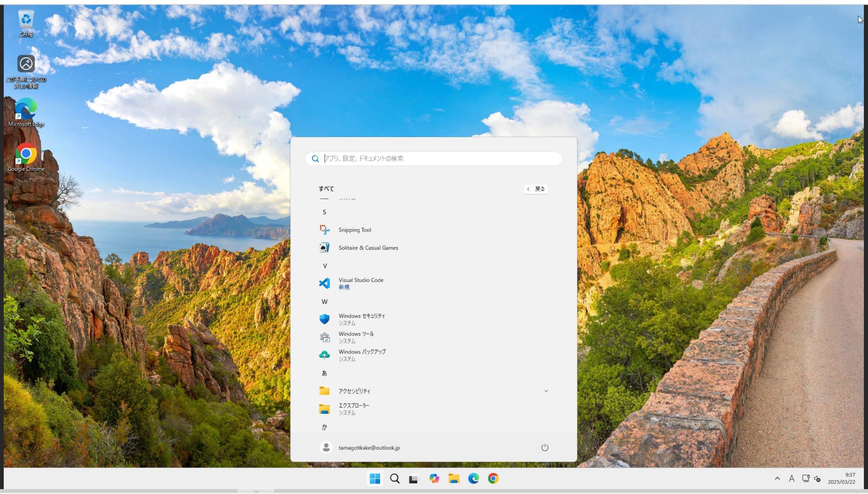
Task: Click the W letter group header
Action: (x=324, y=302)
